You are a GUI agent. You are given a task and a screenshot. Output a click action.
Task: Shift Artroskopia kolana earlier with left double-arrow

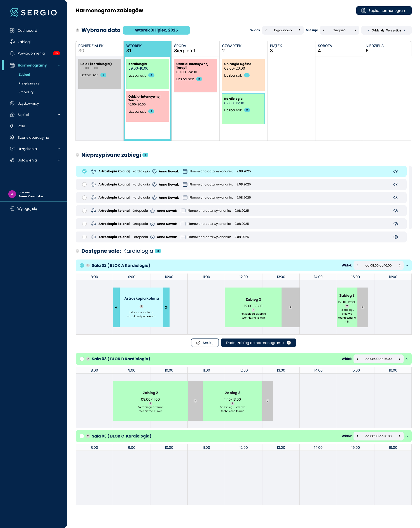[116, 307]
